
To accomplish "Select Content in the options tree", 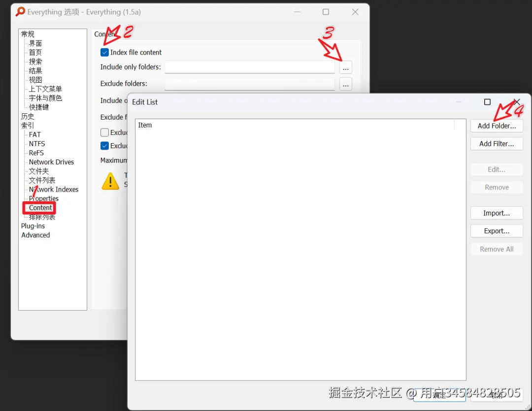I will click(40, 208).
